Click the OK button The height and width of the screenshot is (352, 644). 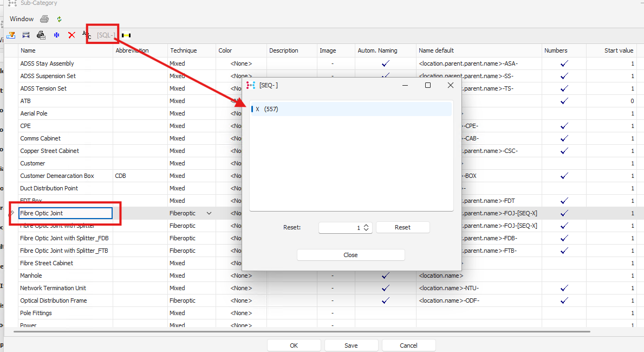pos(294,345)
